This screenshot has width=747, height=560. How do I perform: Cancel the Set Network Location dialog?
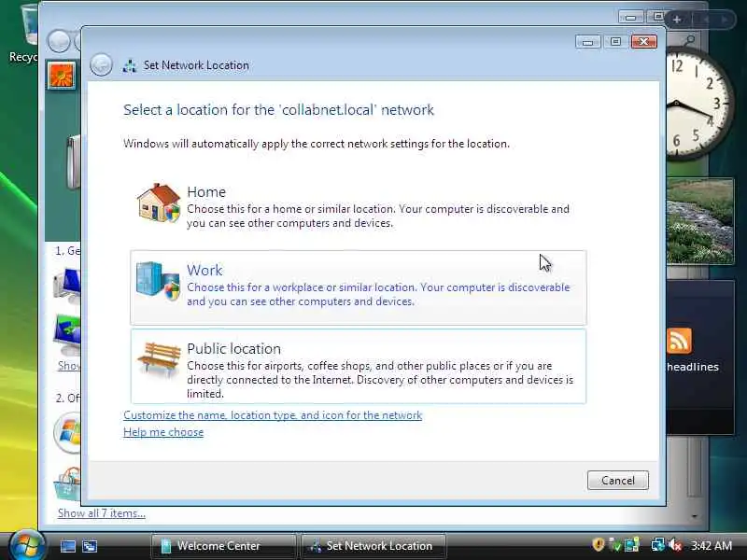pos(617,480)
